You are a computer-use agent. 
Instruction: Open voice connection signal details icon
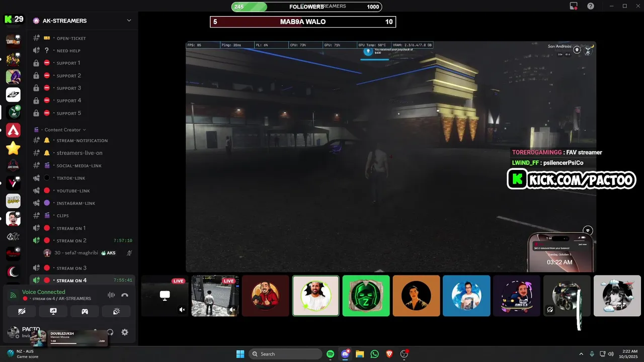click(x=14, y=295)
